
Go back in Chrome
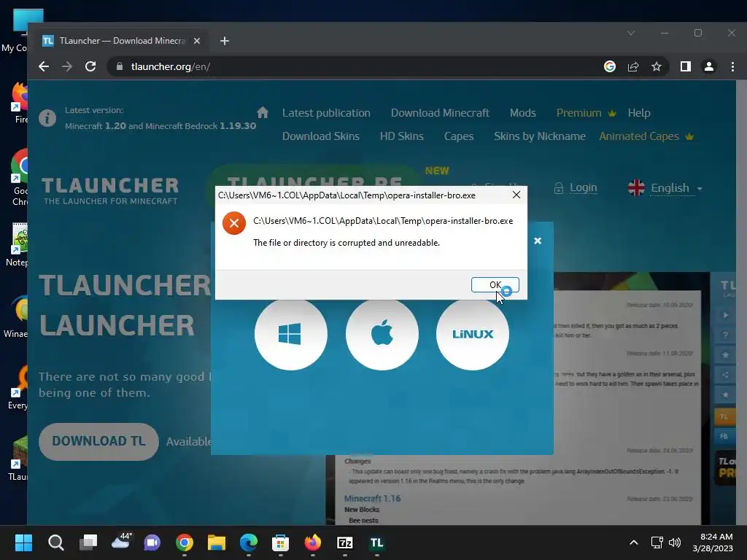click(x=44, y=66)
